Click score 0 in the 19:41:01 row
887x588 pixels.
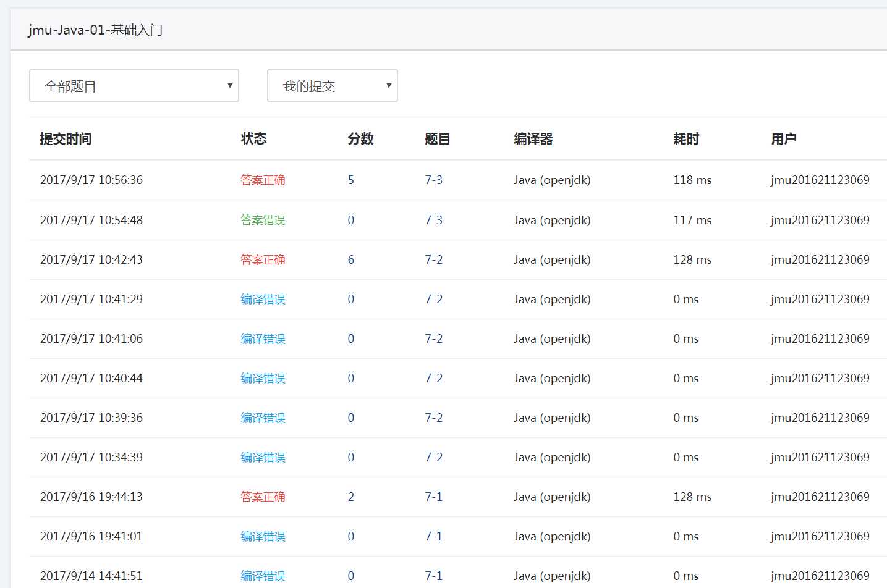coord(351,536)
